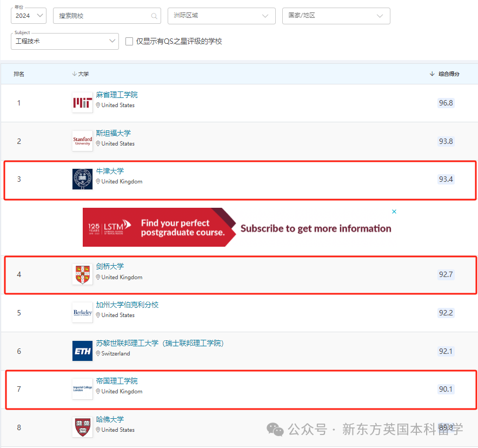This screenshot has height=448, width=478.
Task: Click the Switzerland location text
Action: (x=116, y=353)
